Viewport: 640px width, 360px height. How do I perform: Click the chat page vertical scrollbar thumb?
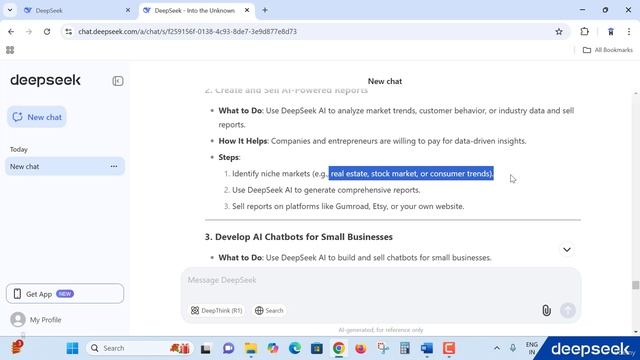coord(635,285)
